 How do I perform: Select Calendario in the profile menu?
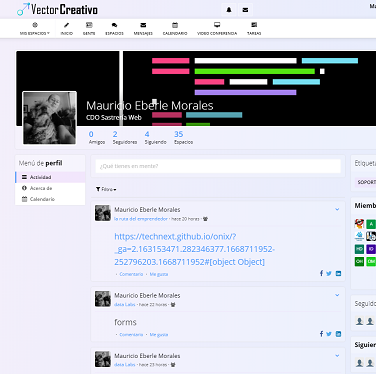pyautogui.click(x=50, y=199)
